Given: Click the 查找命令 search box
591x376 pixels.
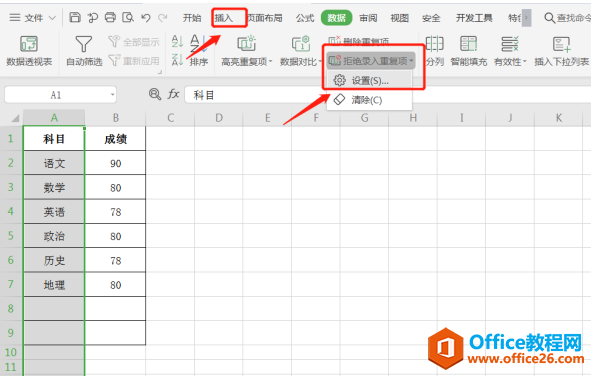Looking at the screenshot, I should point(567,18).
